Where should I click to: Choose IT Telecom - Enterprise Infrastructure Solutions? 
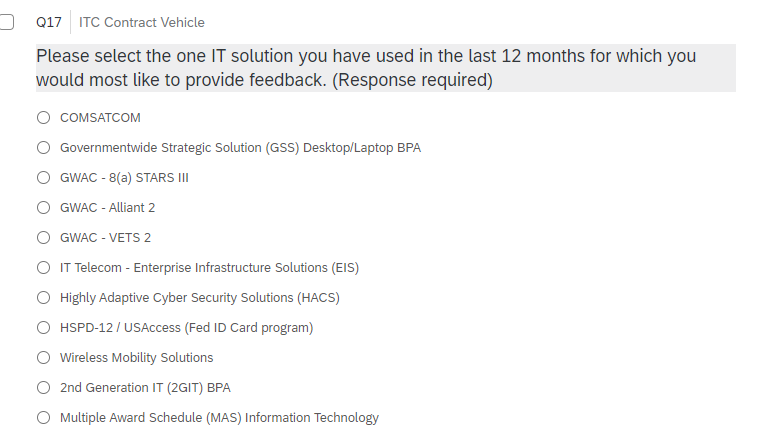tap(43, 267)
